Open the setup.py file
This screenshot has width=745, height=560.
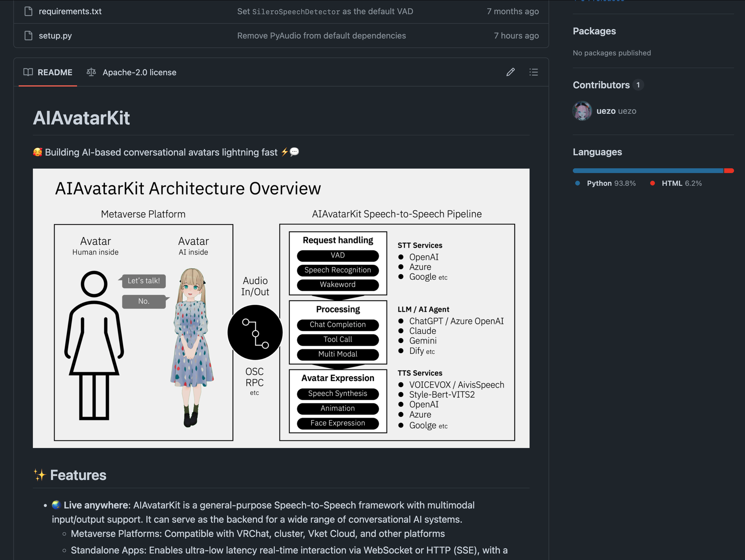point(55,35)
